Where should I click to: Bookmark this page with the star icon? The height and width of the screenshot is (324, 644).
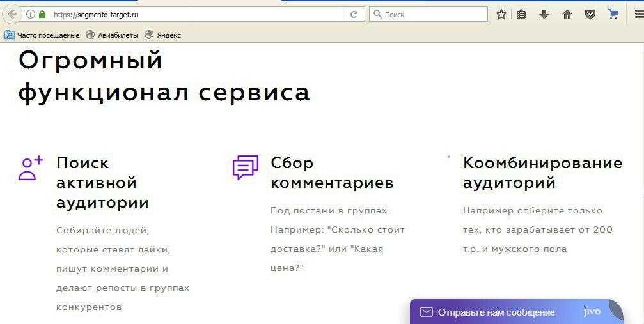[501, 14]
